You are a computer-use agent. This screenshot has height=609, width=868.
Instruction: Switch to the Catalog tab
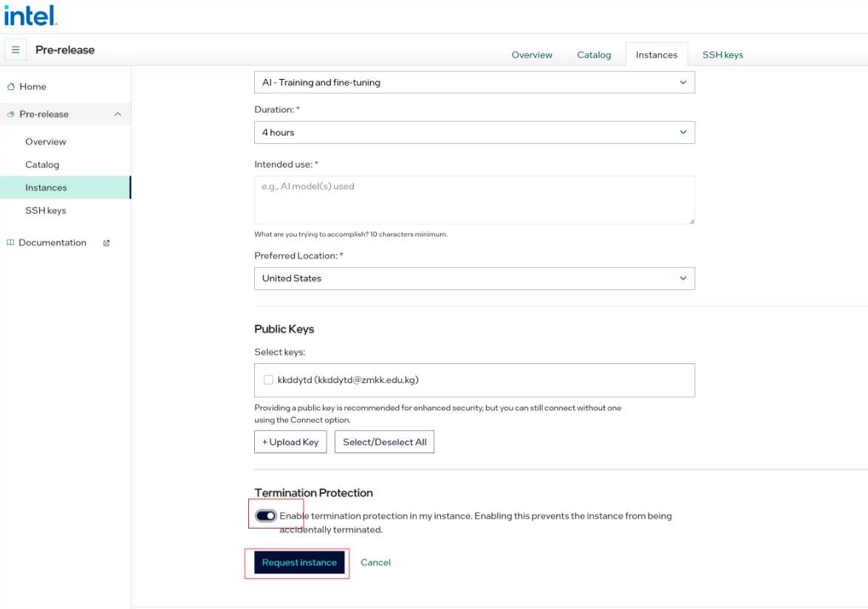(594, 55)
